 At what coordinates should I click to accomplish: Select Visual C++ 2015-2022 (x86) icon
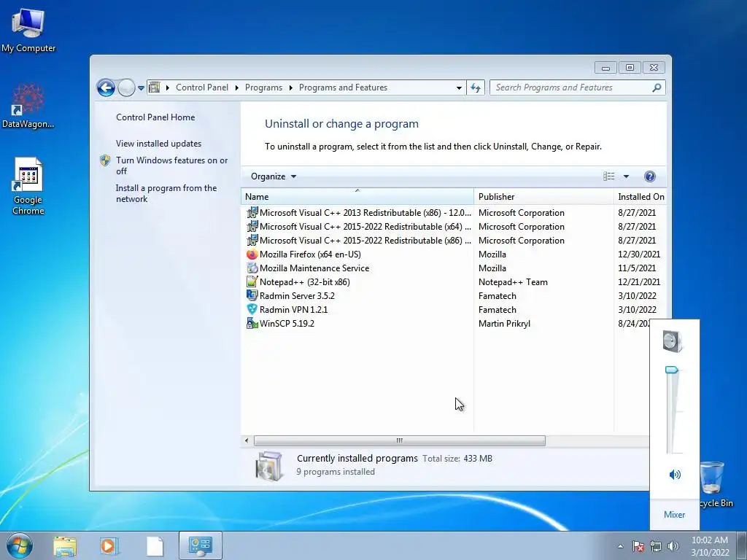[252, 240]
